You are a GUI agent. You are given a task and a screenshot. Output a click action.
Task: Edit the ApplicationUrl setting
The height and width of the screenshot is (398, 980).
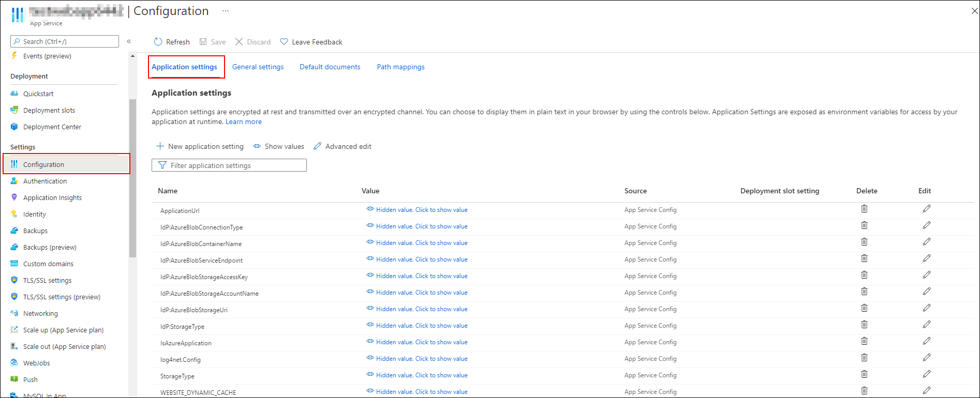click(x=927, y=209)
